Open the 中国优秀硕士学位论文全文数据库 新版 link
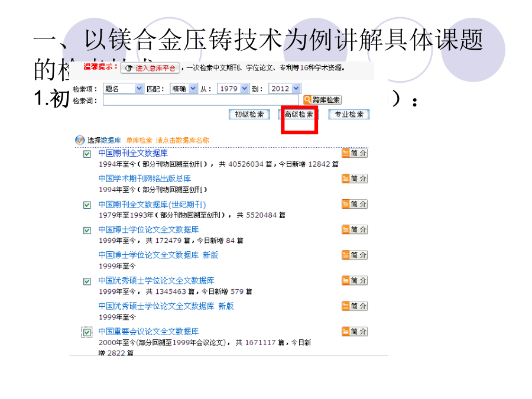 point(166,306)
